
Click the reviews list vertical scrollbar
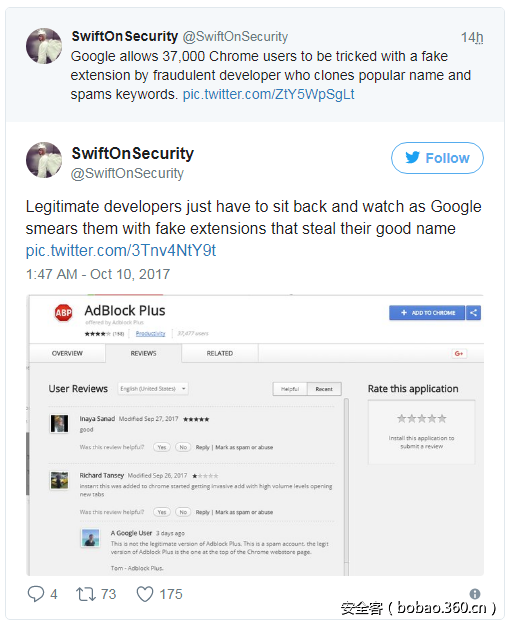pos(346,486)
